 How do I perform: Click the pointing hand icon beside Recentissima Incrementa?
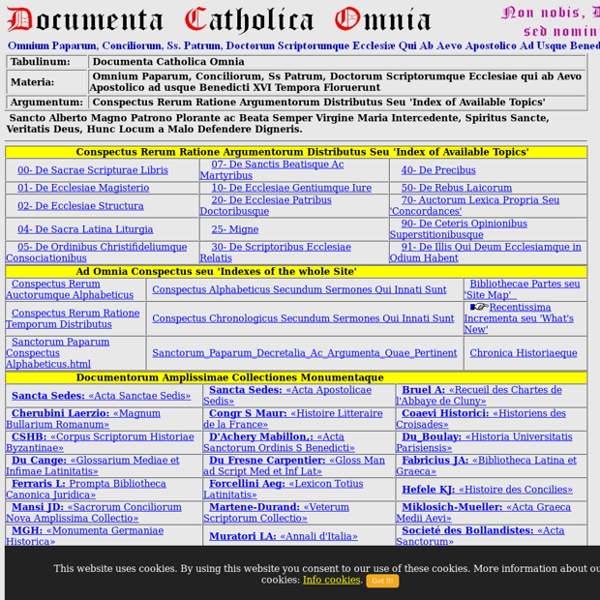(479, 307)
